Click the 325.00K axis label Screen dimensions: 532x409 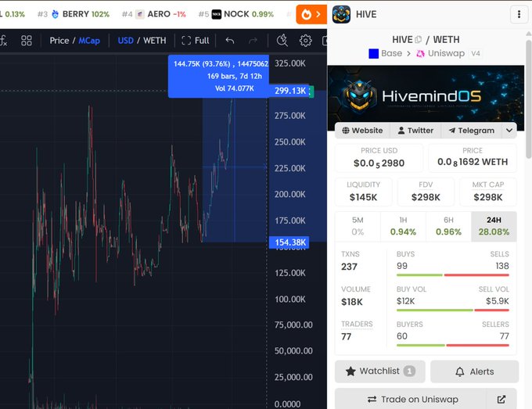click(x=290, y=63)
